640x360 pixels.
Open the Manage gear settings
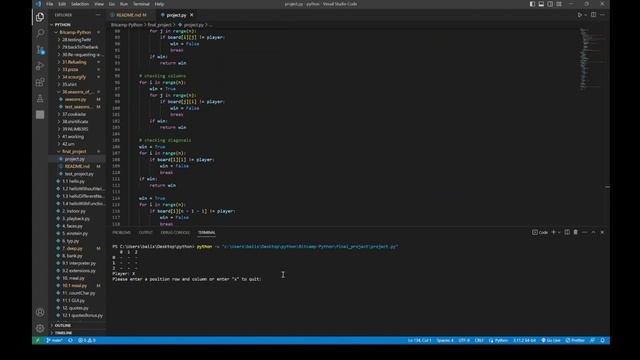tap(40, 328)
